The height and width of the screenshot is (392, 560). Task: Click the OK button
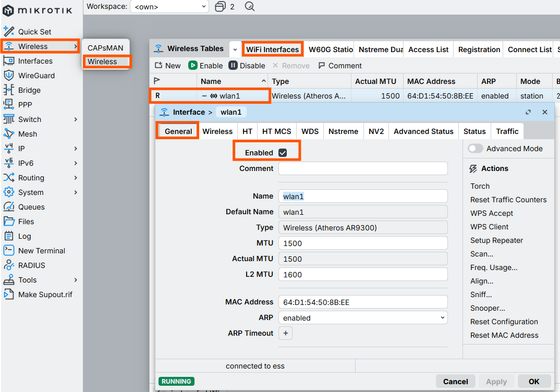pos(533,381)
